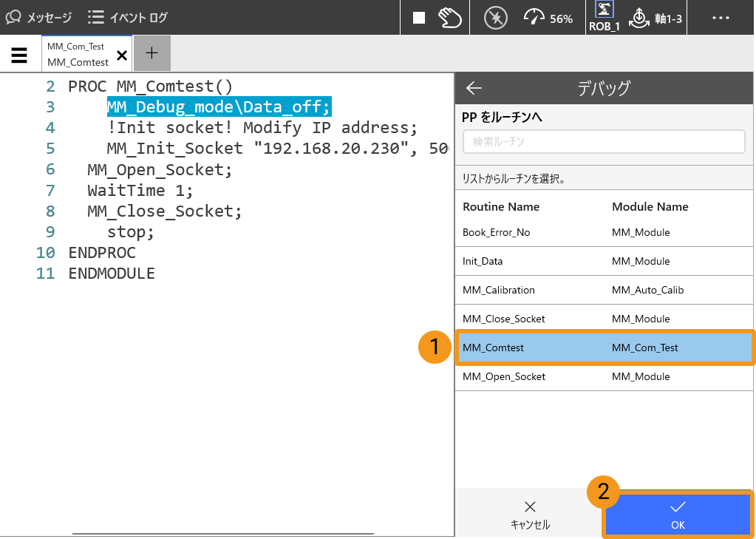Toggle the motors state icon
756x539 pixels.
[x=495, y=18]
